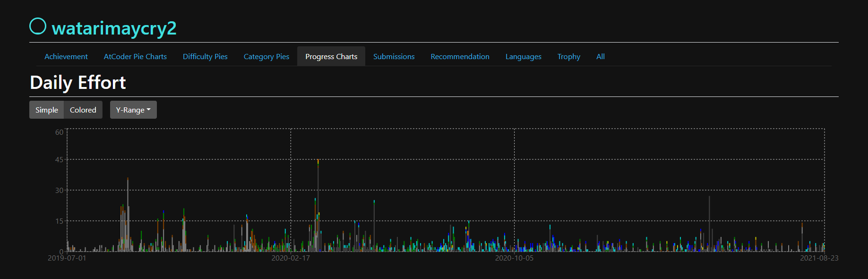Click the 30 value on the Y axis
The height and width of the screenshot is (279, 868).
click(59, 191)
